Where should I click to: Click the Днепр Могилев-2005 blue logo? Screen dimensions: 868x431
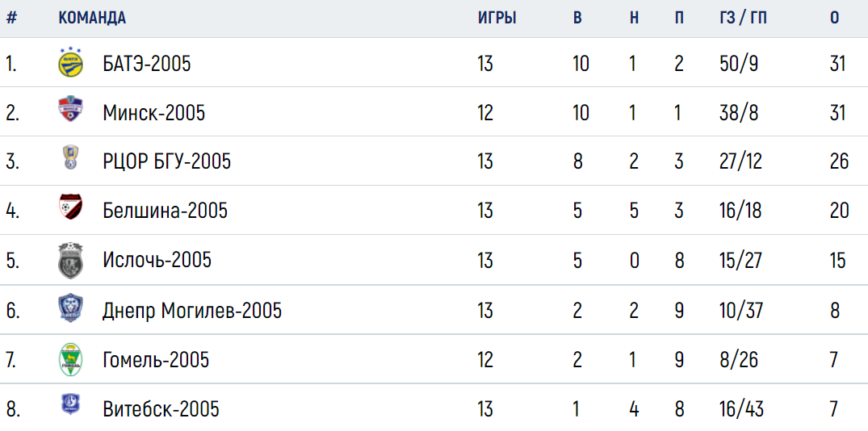(x=71, y=309)
